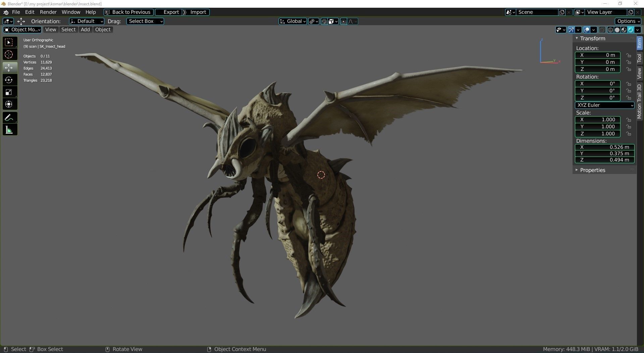Image resolution: width=644 pixels, height=353 pixels.
Task: Open the XYZ Euler rotation mode dropdown
Action: click(x=604, y=105)
